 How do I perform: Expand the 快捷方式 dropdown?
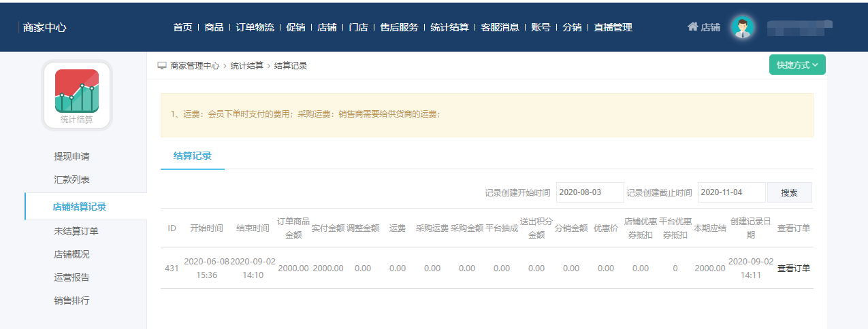[797, 65]
